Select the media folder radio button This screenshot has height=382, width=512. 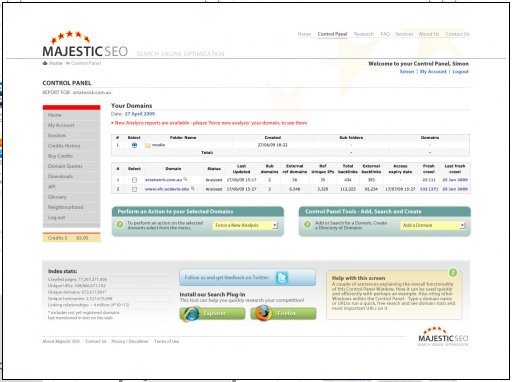click(x=134, y=145)
